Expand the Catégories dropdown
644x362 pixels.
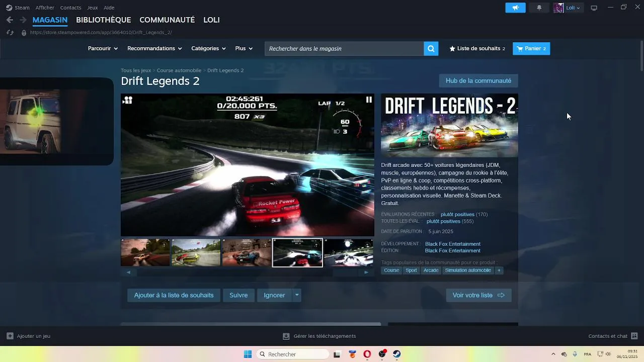[208, 49]
